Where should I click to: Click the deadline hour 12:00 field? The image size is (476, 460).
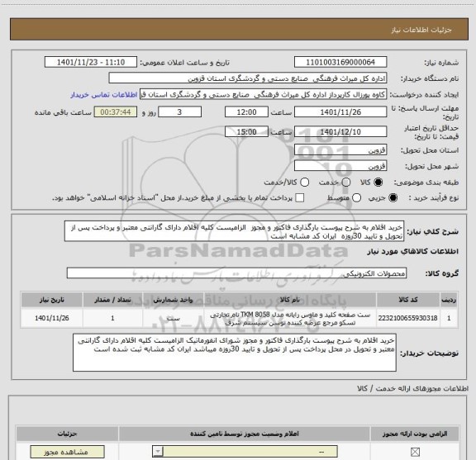246,112
